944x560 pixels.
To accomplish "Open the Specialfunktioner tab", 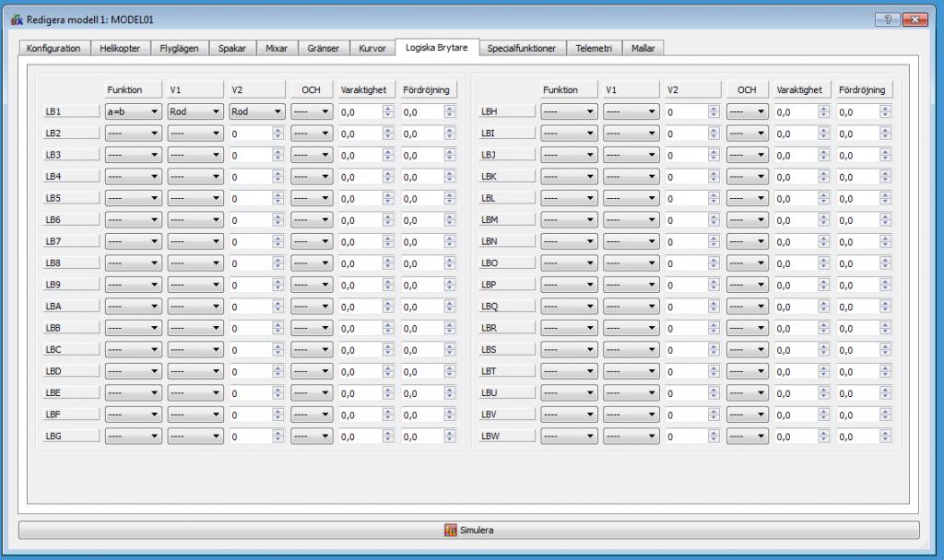I will click(x=522, y=48).
